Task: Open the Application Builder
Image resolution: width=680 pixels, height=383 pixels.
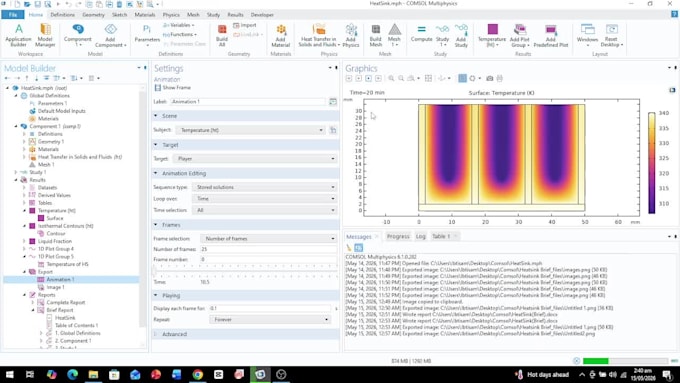Action: point(18,35)
